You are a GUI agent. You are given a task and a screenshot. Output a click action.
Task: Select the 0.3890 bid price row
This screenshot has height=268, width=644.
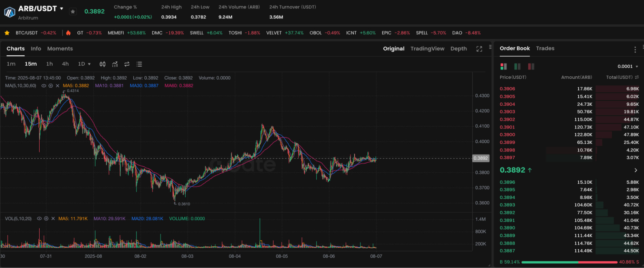point(569,228)
